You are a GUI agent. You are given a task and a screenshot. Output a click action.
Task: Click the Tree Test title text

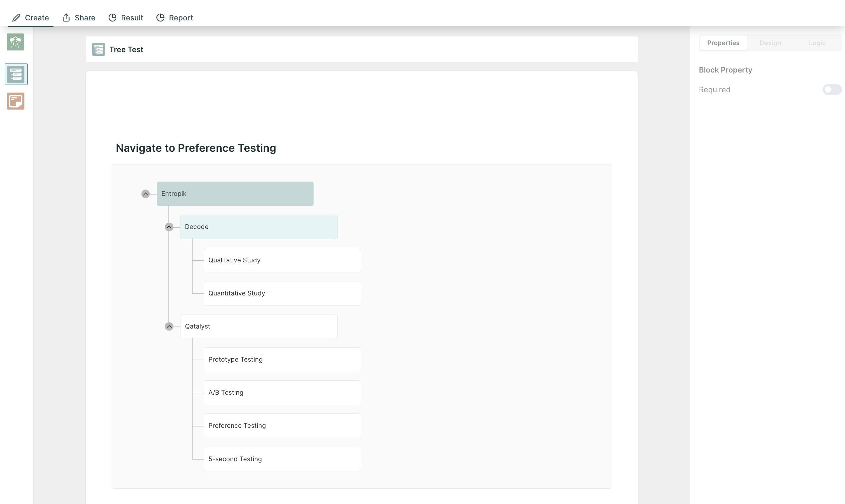point(126,49)
